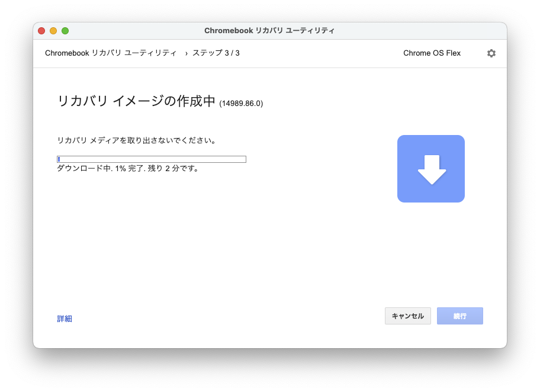Open settings with the gear icon
Screen dimensions: 540x392
[491, 53]
